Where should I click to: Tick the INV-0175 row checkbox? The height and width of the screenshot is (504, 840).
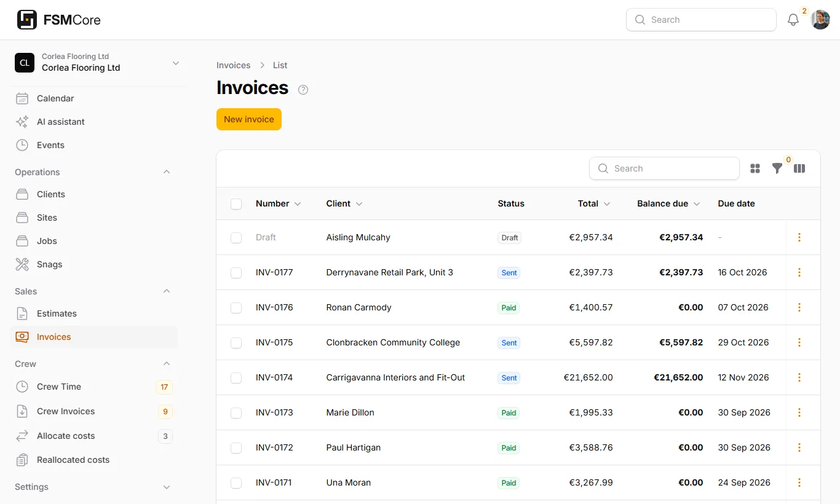coord(236,342)
